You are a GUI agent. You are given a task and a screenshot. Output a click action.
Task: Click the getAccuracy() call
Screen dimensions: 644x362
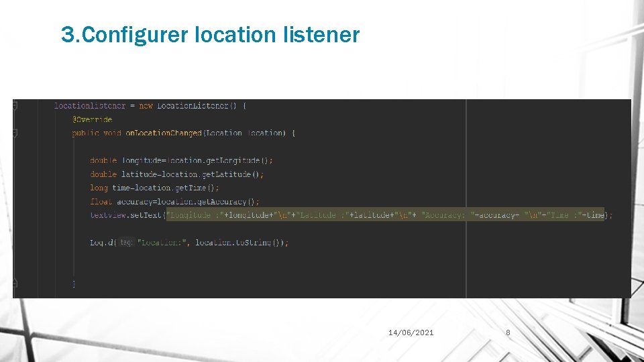[226, 202]
